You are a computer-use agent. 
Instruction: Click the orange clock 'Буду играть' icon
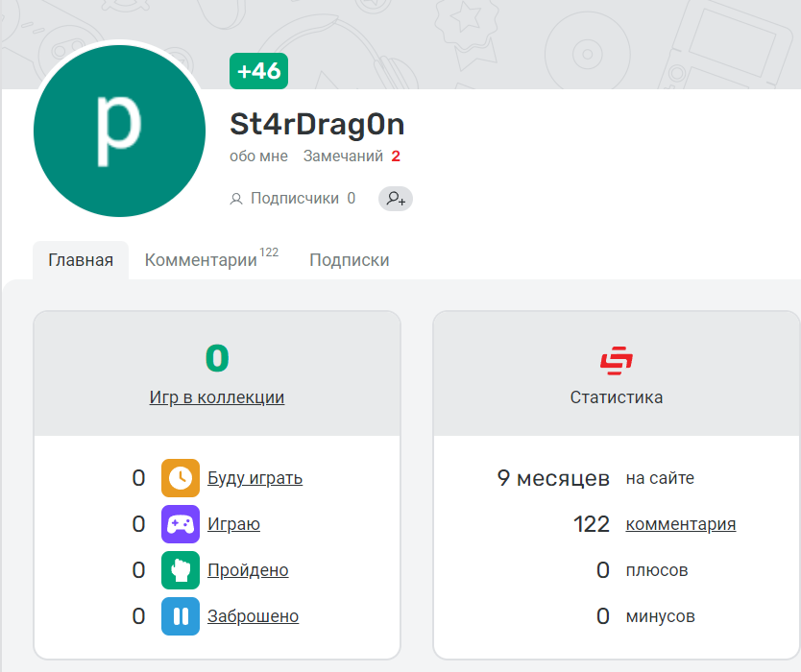click(181, 478)
